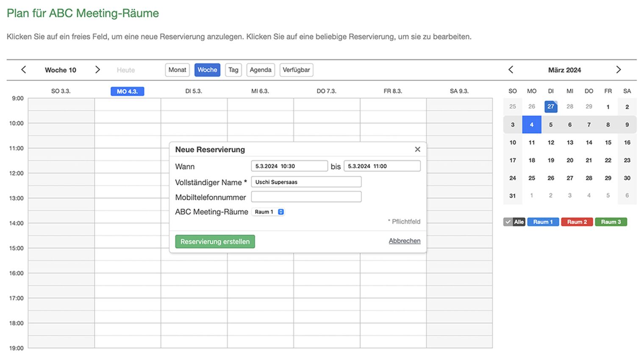Screen dimensions: 644x364
Task: Click the start time field 5.3.2024 10:30
Action: pyautogui.click(x=289, y=166)
